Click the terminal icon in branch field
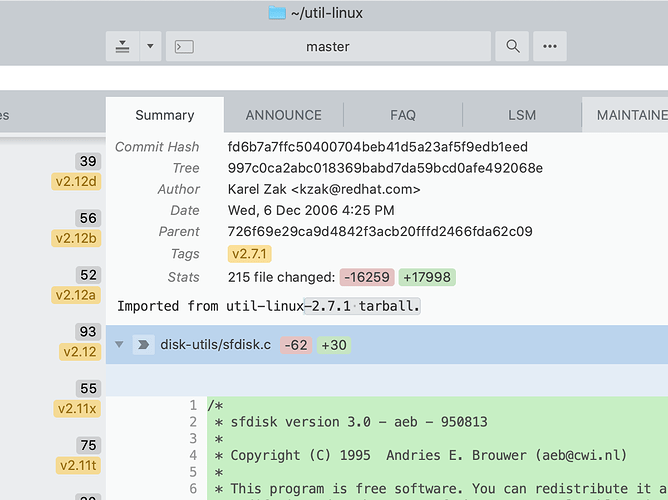The width and height of the screenshot is (668, 500). (x=184, y=46)
